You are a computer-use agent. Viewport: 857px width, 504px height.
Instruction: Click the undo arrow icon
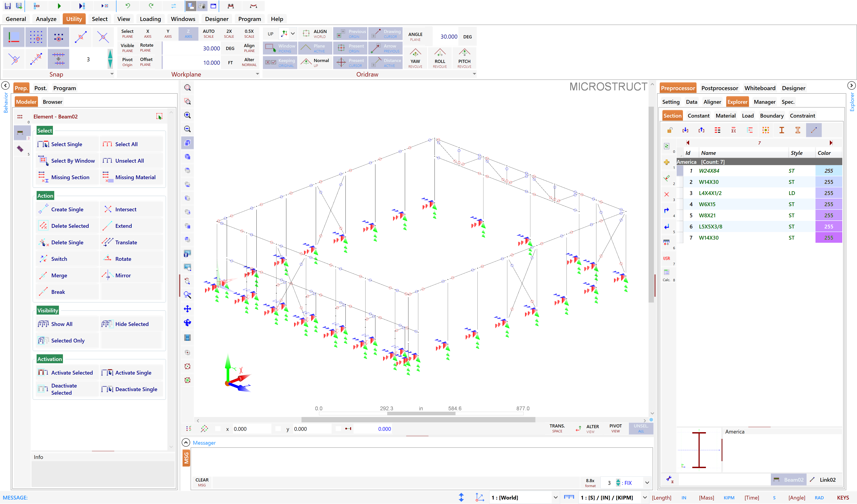click(128, 6)
